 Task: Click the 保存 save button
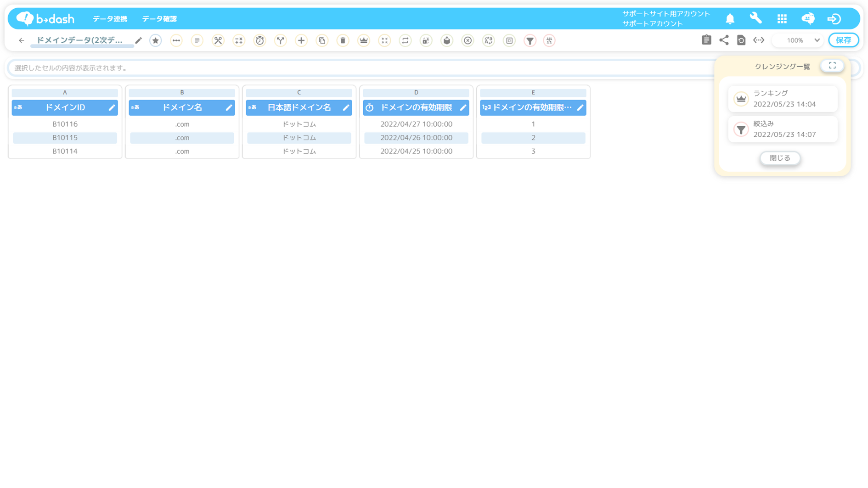click(843, 40)
